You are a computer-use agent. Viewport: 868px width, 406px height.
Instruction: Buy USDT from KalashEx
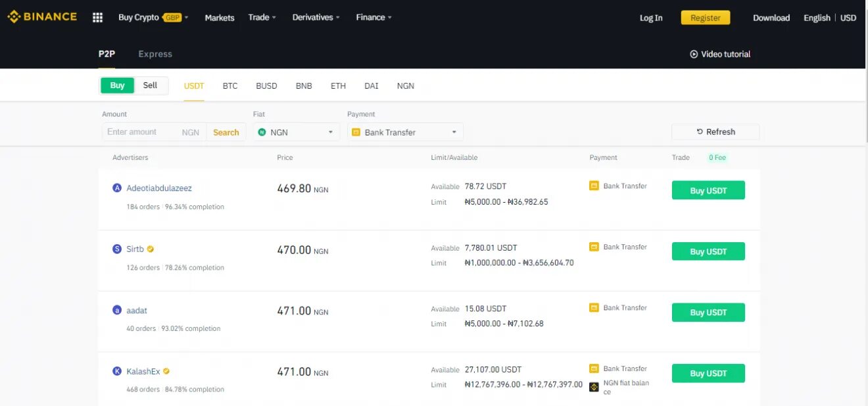(x=708, y=373)
